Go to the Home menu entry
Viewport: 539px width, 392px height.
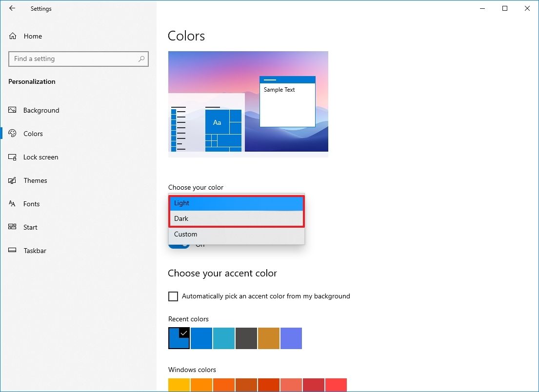33,36
